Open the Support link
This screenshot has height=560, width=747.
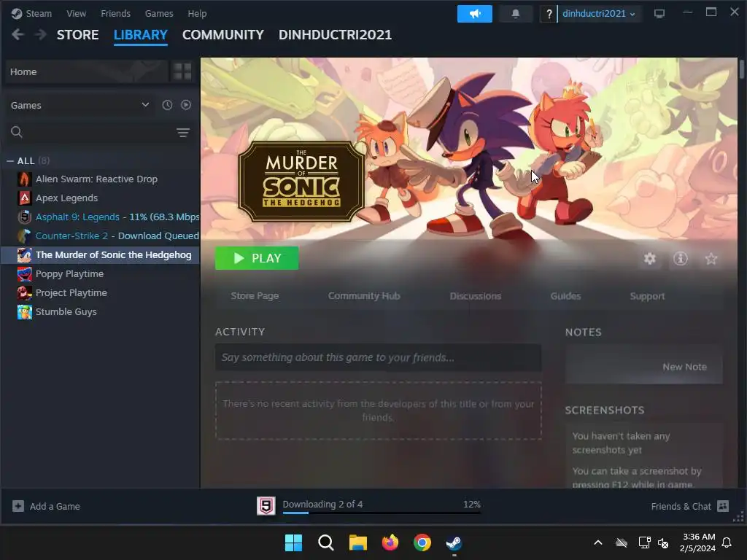pos(647,296)
